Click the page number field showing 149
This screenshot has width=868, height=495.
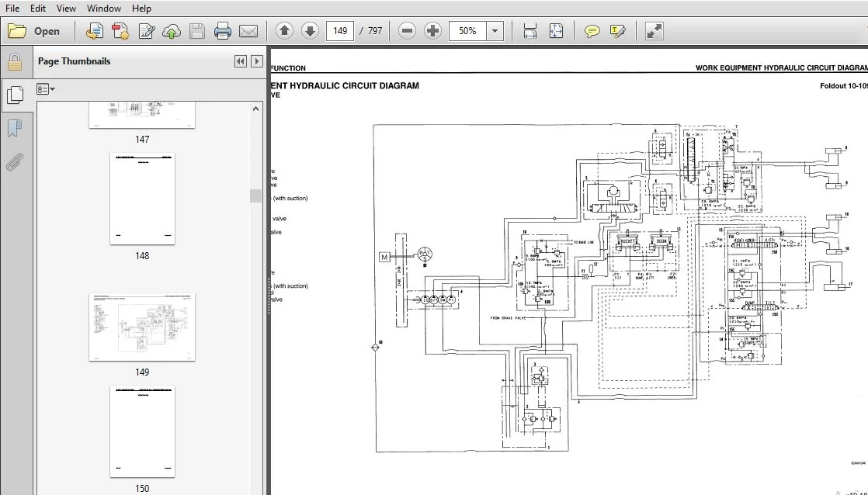tap(340, 31)
